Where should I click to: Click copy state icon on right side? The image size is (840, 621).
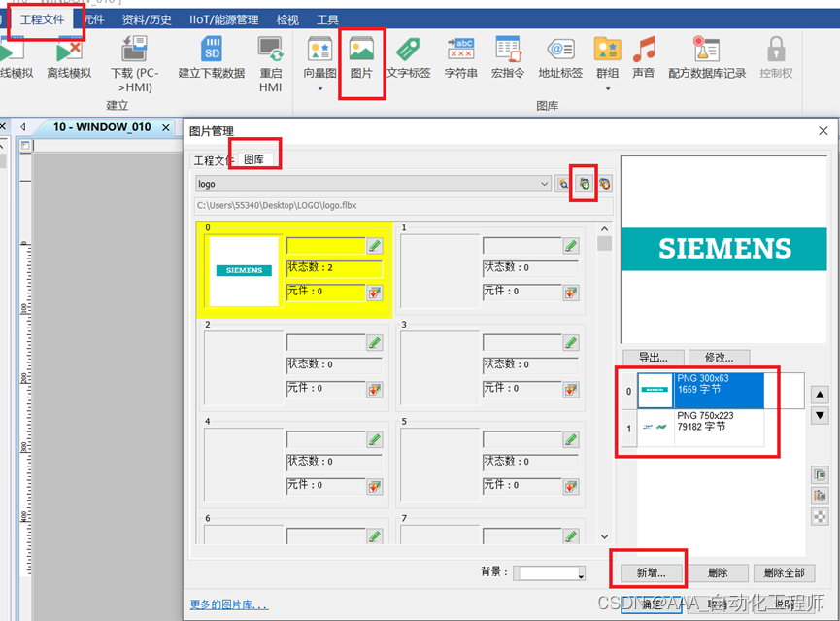tap(820, 474)
